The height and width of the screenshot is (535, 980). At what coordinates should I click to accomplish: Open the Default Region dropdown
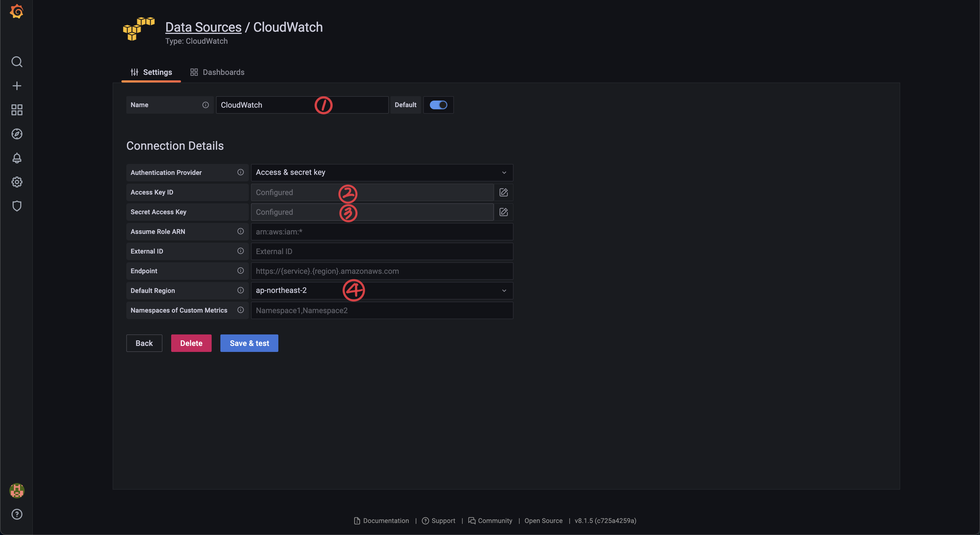point(381,290)
